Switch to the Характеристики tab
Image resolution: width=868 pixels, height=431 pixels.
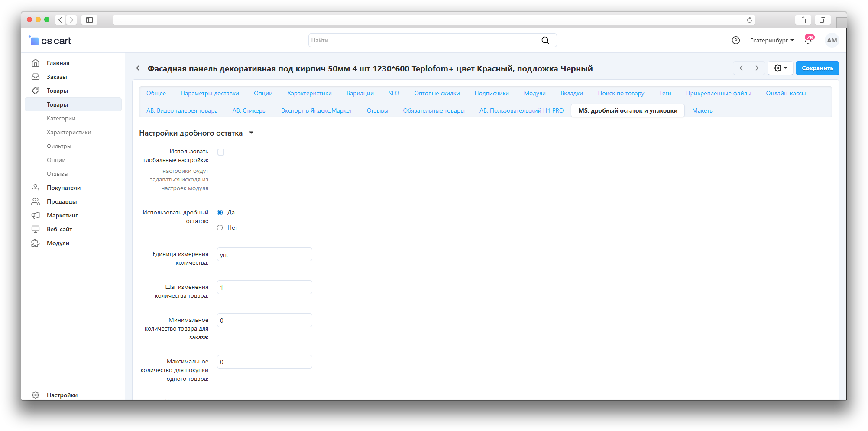309,93
